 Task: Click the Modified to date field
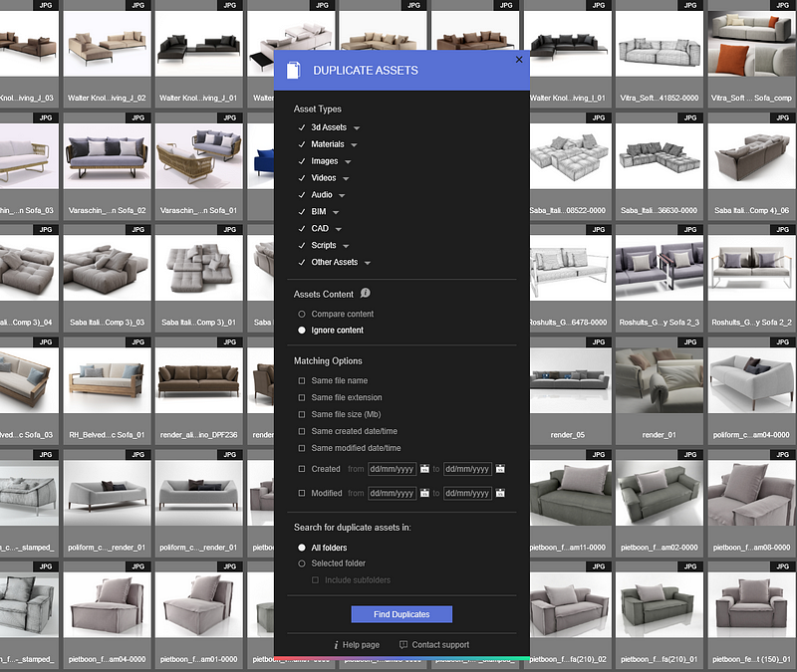[x=467, y=493]
